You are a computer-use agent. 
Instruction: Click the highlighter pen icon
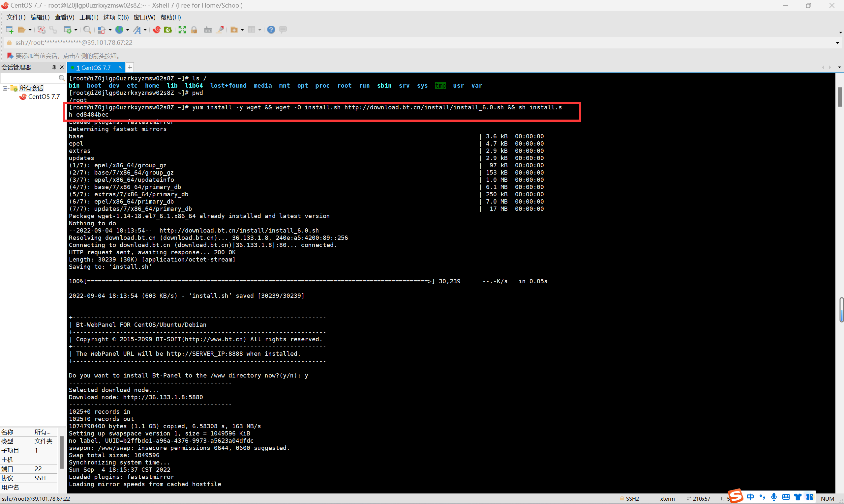coord(220,30)
